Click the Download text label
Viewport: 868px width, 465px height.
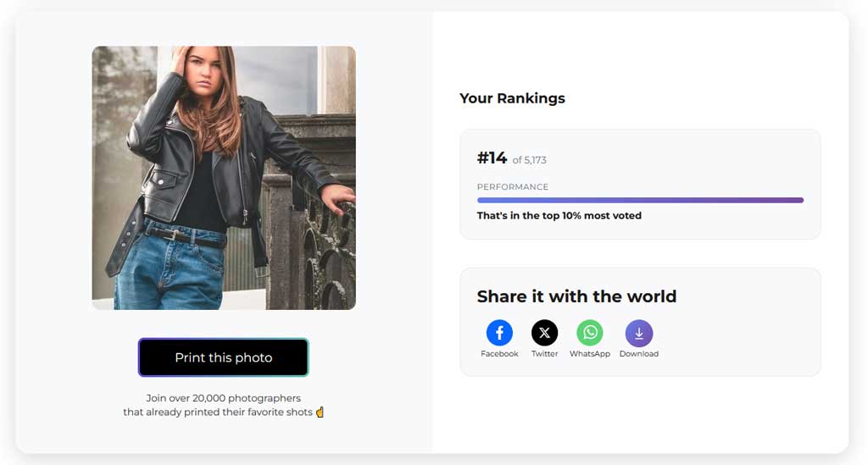click(639, 354)
